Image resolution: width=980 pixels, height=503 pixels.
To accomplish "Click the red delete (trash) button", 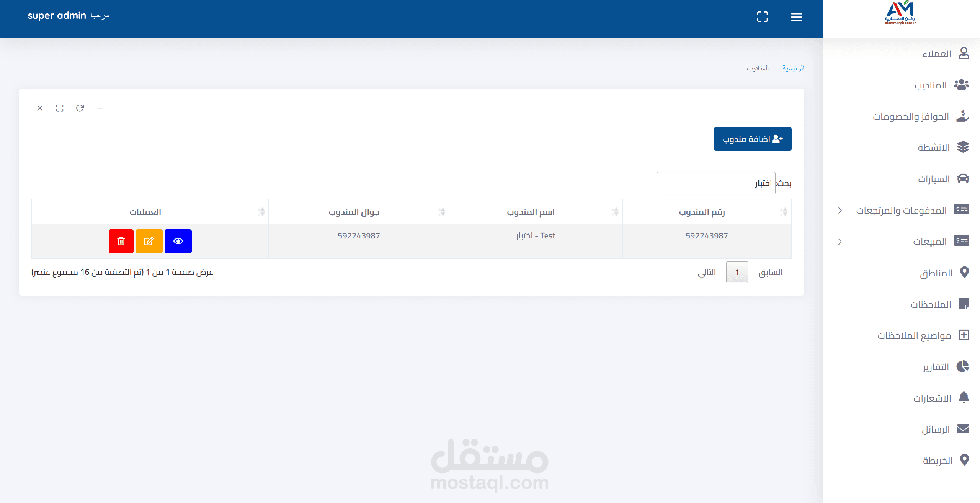I will click(121, 241).
